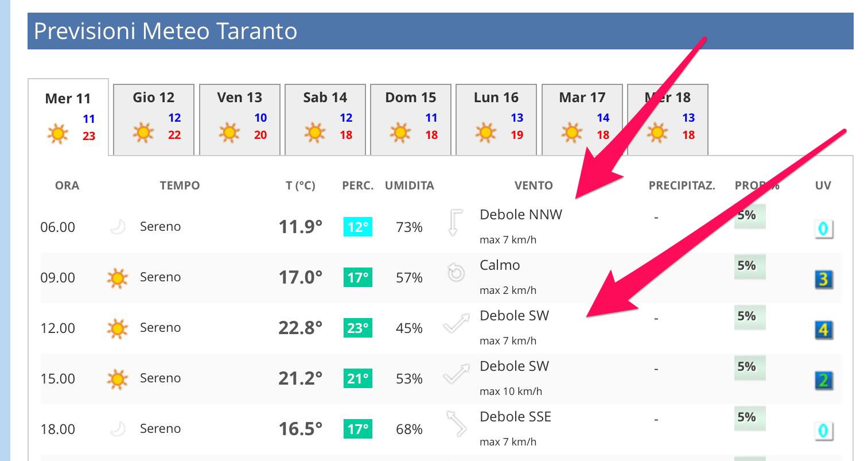The height and width of the screenshot is (461, 868).
Task: Click the SSE wind arrow at 18.00
Action: (456, 423)
